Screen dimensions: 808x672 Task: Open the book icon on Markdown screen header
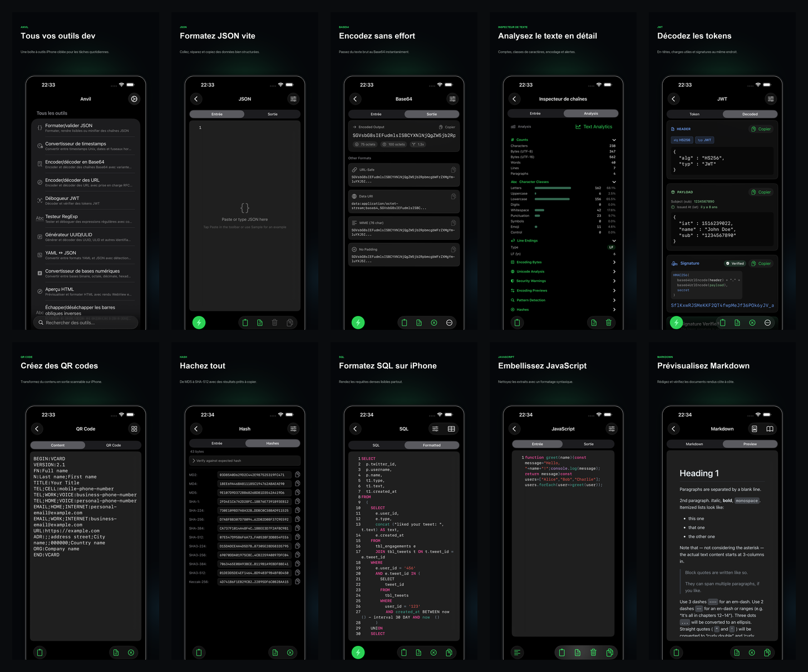click(770, 429)
